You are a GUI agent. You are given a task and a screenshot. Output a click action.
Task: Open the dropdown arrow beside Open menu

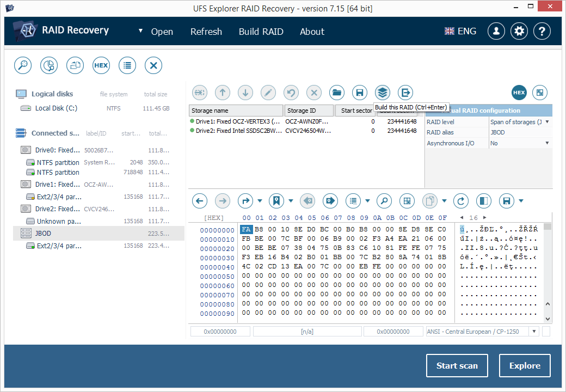tap(141, 31)
